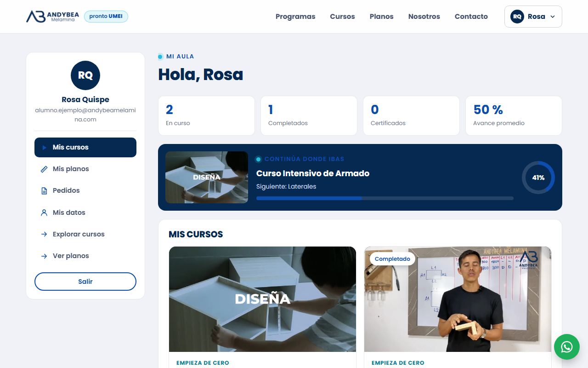
Task: Click the arrow icon beside Ver planos
Action: [44, 256]
